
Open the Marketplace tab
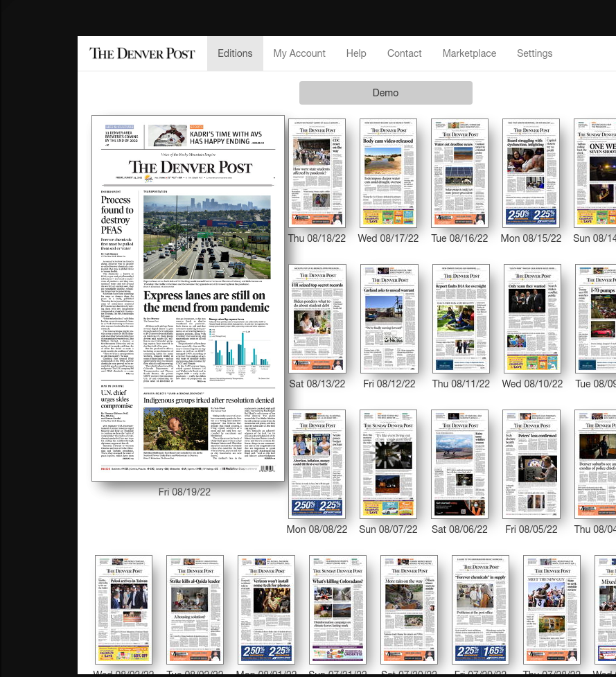(x=469, y=53)
